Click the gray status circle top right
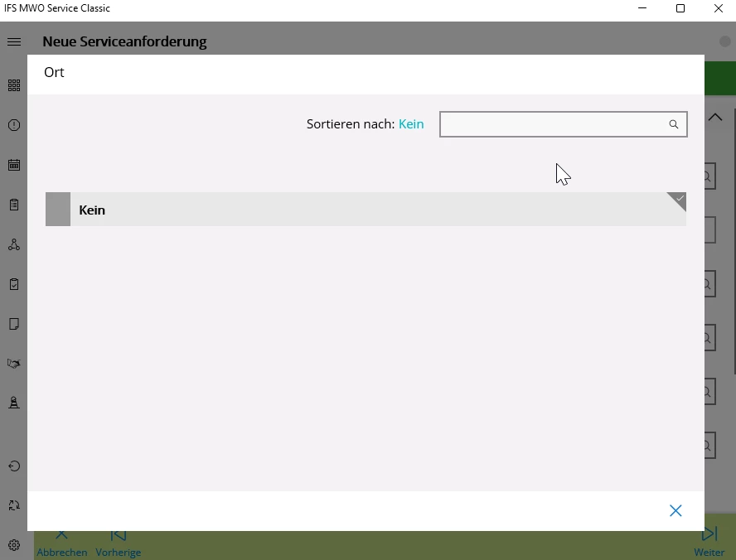 point(725,41)
